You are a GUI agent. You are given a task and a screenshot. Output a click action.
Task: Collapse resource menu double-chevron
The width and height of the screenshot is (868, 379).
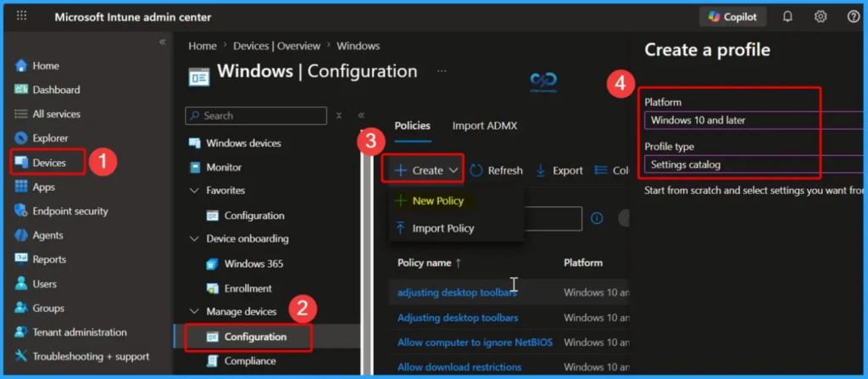(x=361, y=115)
